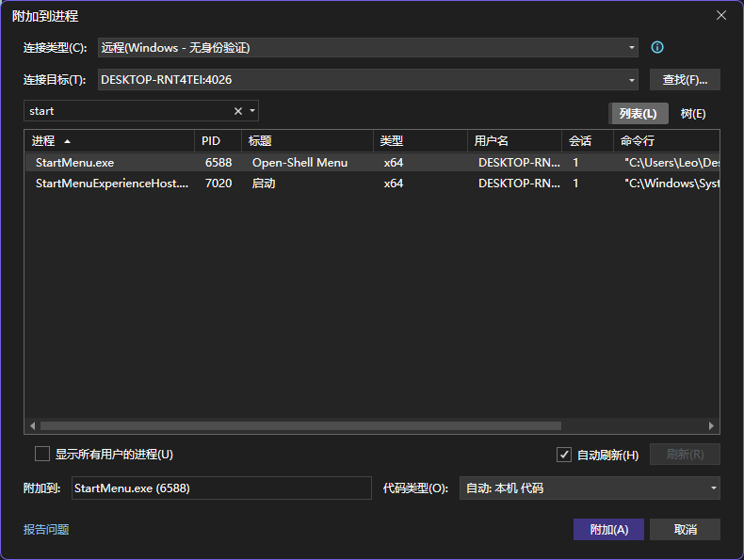Expand the 代码类型 dropdown
Screen dimensions: 744x560
click(713, 488)
